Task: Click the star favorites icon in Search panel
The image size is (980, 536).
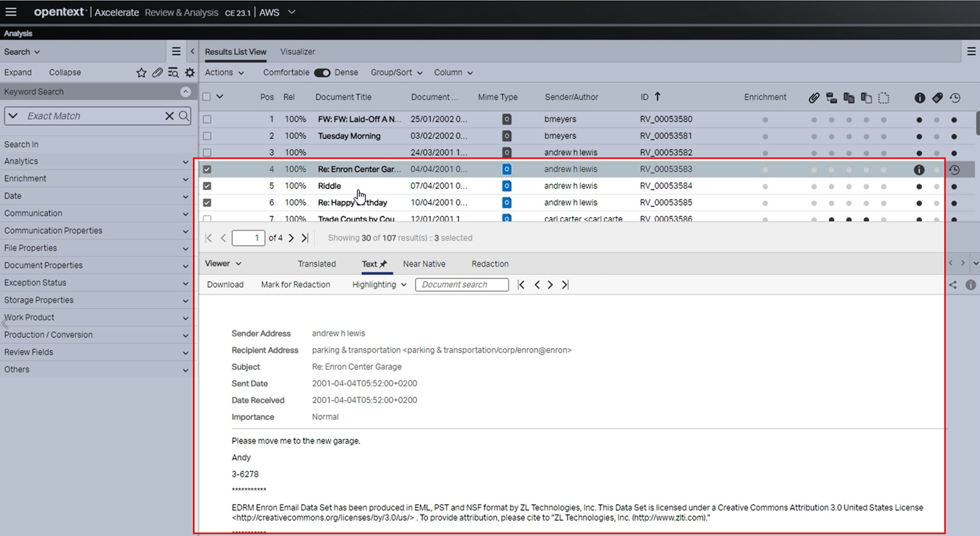Action: [x=141, y=73]
